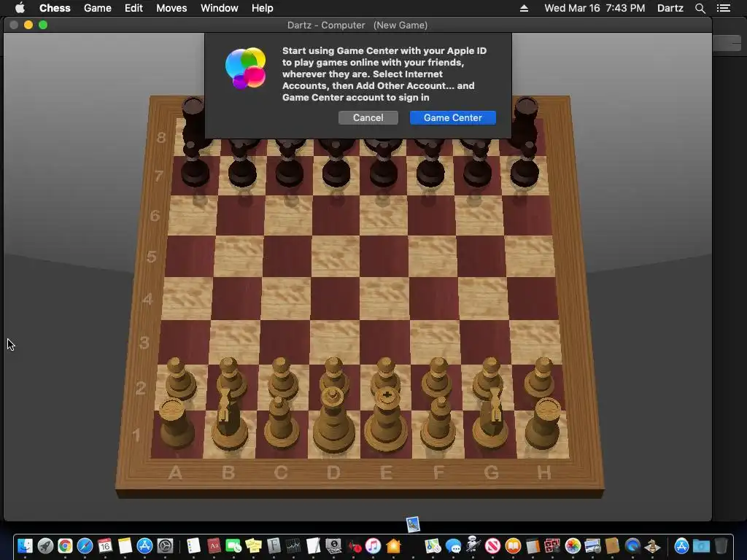Select the white bishop on F1
This screenshot has height=560, width=747.
(x=438, y=424)
